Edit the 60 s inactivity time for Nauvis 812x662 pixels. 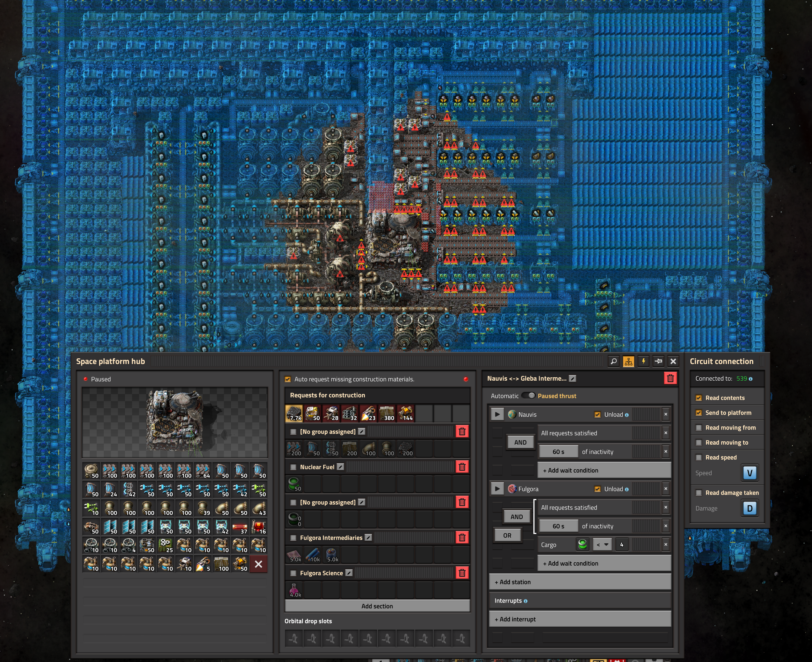[558, 451]
